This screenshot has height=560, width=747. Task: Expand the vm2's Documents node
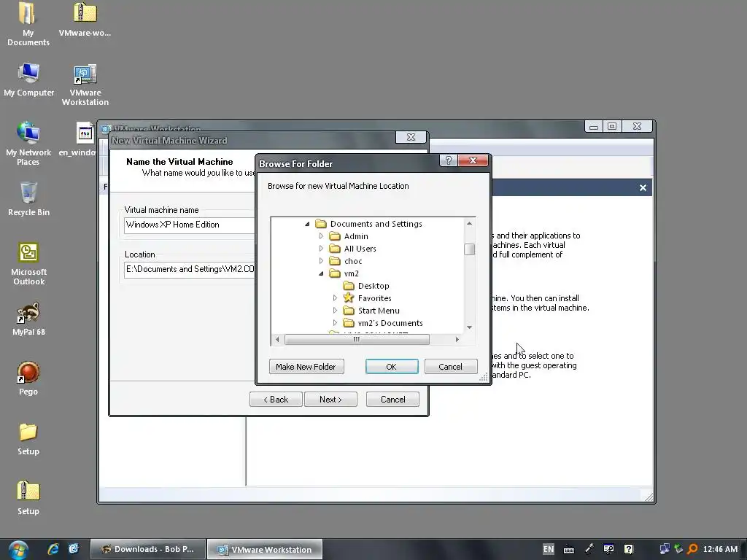tap(335, 323)
